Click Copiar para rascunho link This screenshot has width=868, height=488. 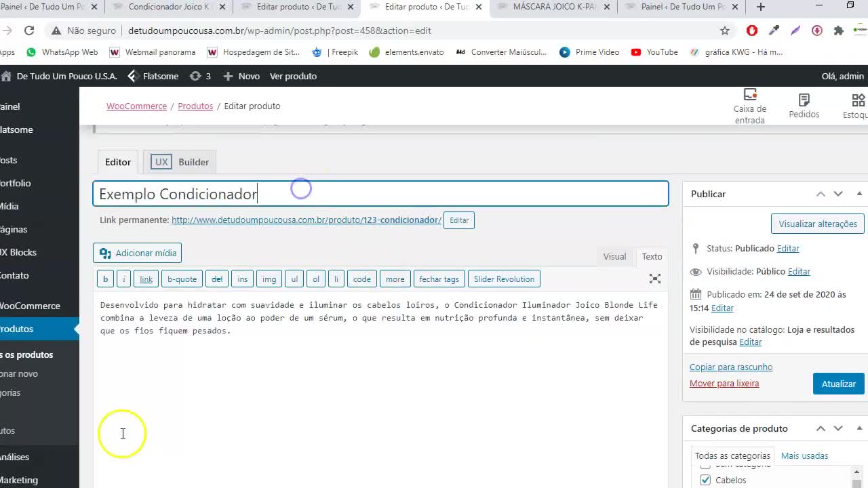click(731, 367)
